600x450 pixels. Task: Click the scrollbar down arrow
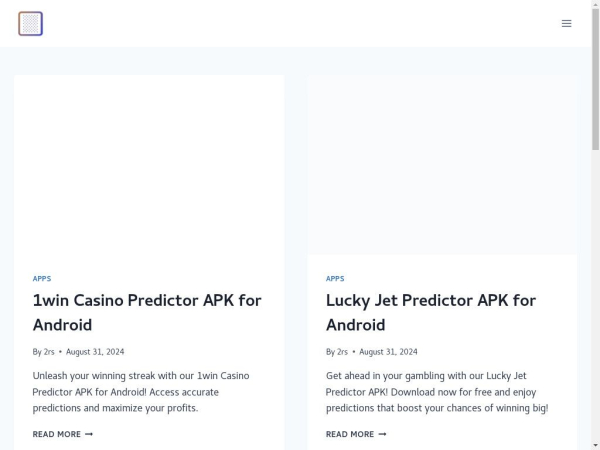(596, 446)
